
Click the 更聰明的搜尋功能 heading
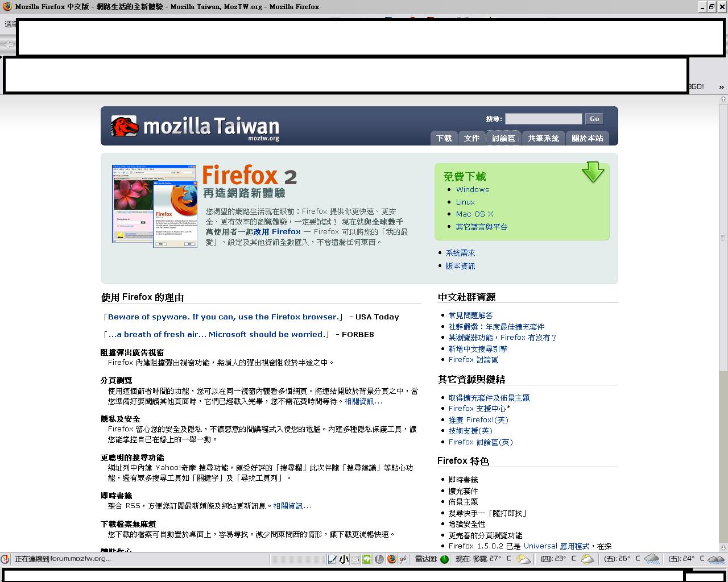point(133,458)
